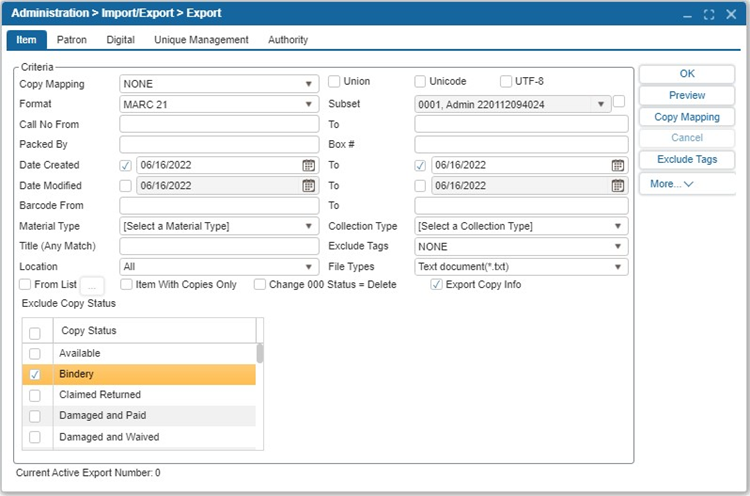This screenshot has height=496, width=750.
Task: Switch to the Item tab
Action: click(x=26, y=40)
